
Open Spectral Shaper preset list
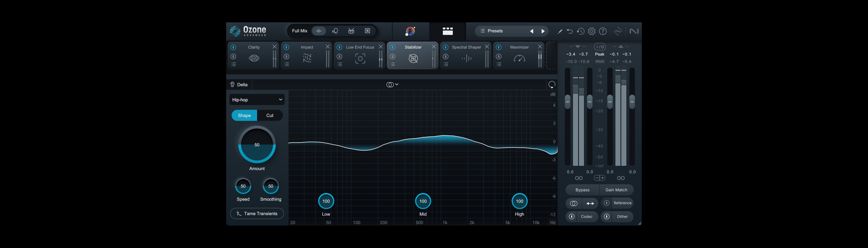(446, 64)
